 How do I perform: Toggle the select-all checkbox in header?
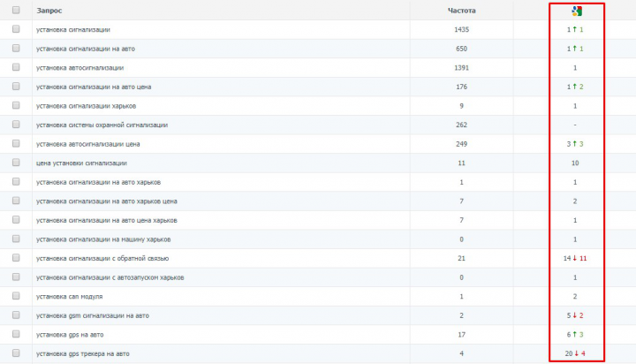click(16, 10)
